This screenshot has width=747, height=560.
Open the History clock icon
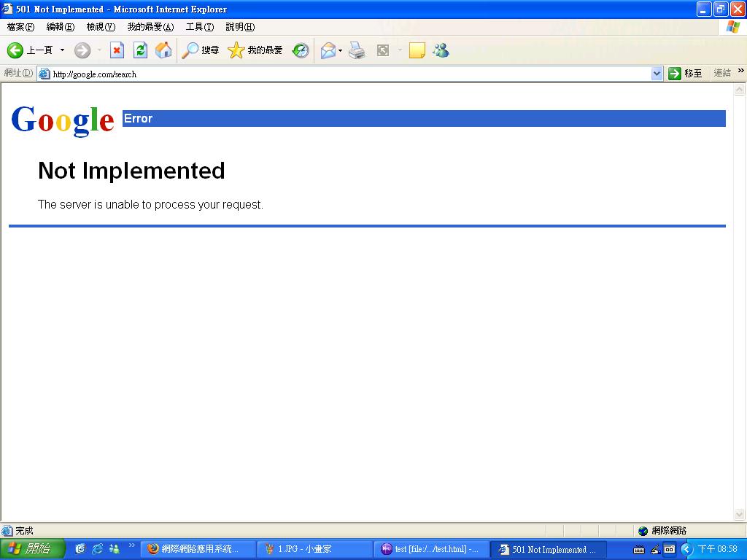300,50
